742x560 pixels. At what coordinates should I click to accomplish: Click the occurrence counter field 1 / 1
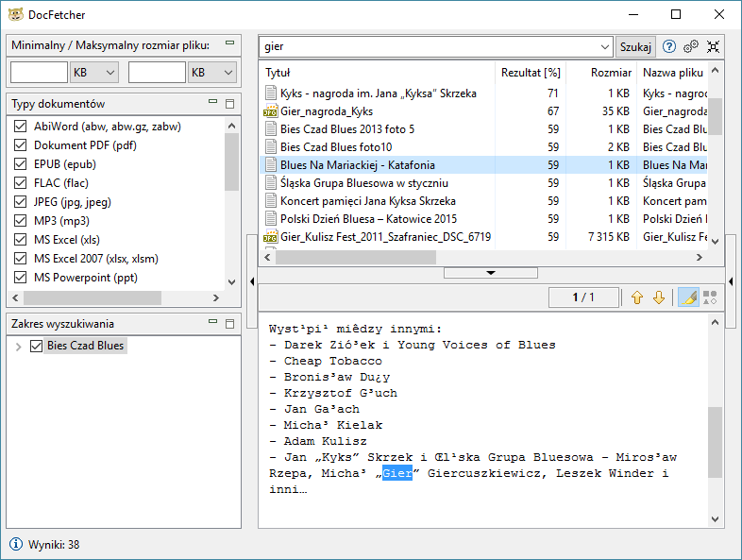click(583, 297)
